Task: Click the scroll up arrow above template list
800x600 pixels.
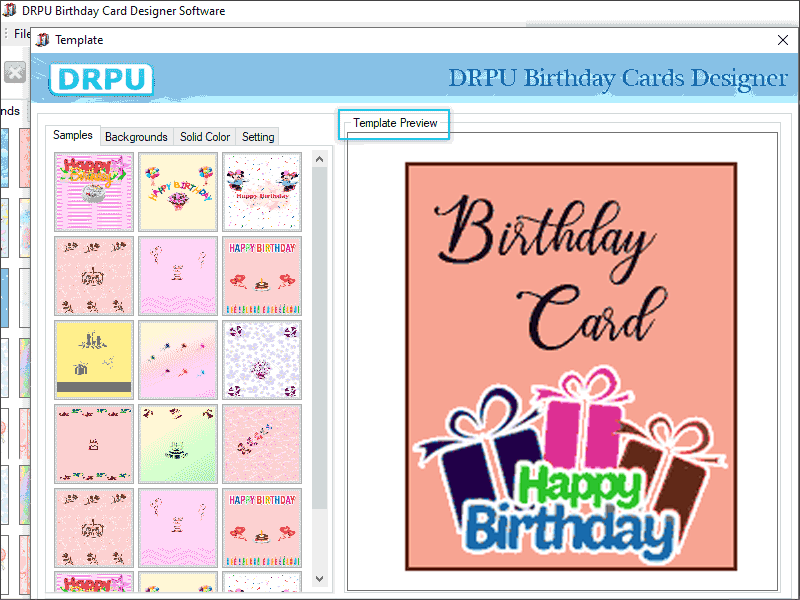Action: pos(320,158)
